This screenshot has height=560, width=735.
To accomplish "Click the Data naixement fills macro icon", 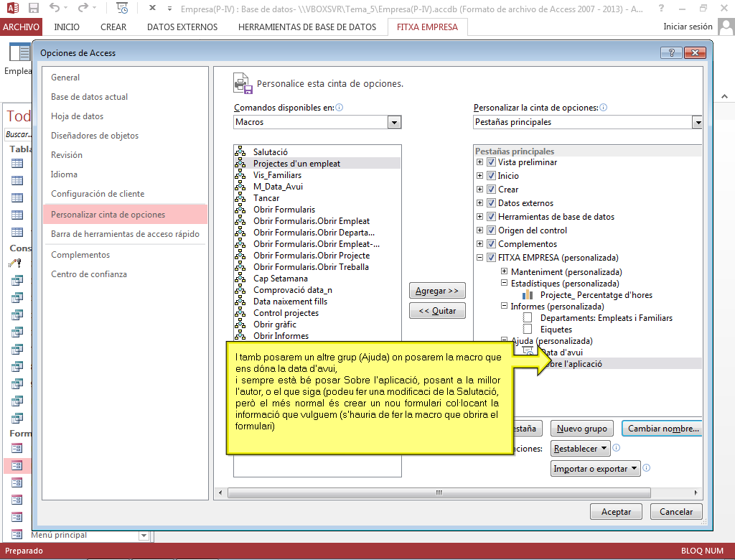I will 240,301.
